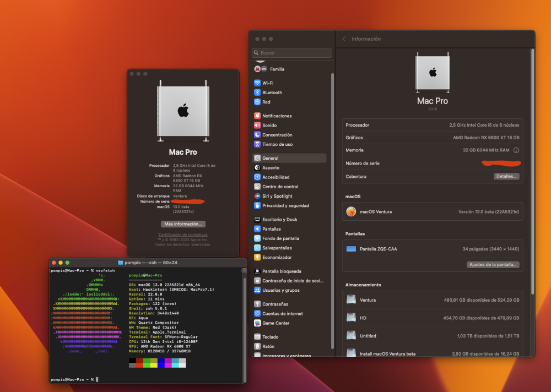Screen dimensions: 551x392
Task: Select the Pantallas icon in sidebar
Action: coord(257,228)
